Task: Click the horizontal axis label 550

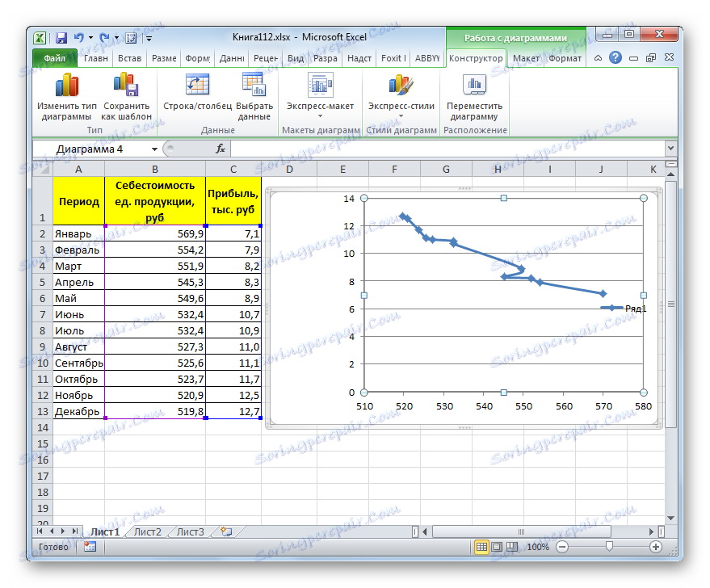Action: click(523, 406)
